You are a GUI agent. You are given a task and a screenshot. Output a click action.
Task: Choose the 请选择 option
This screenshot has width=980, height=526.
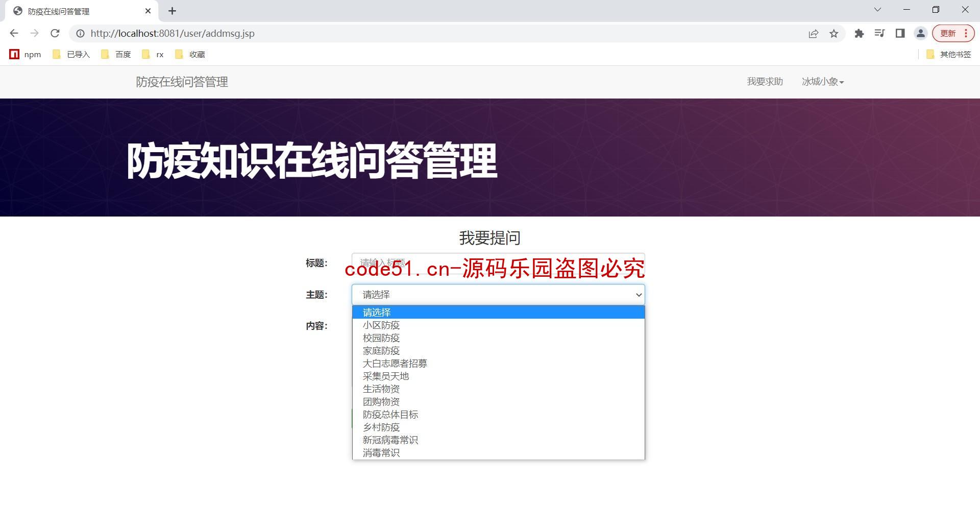tap(498, 312)
